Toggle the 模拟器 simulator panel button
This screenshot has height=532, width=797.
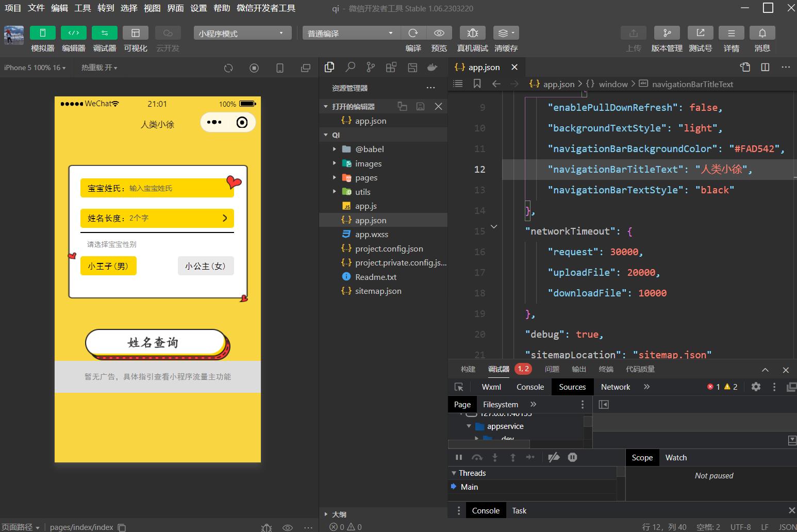tap(43, 33)
